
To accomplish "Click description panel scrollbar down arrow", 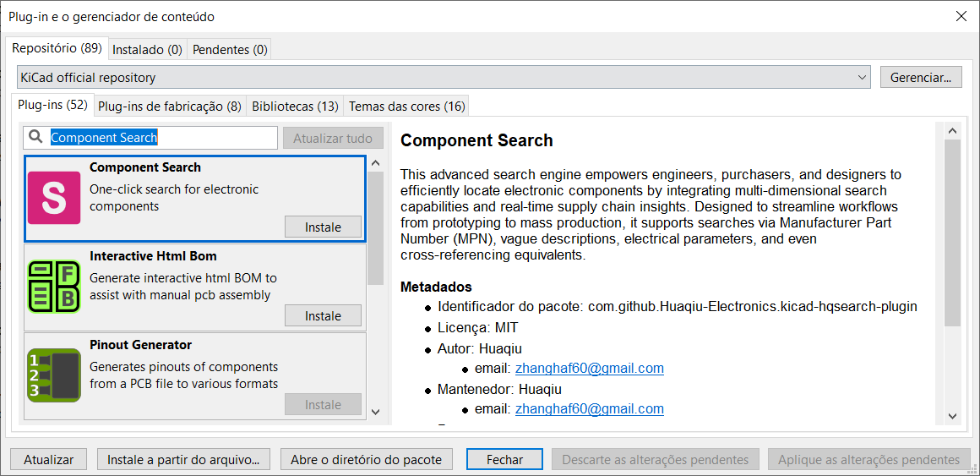I will point(952,416).
